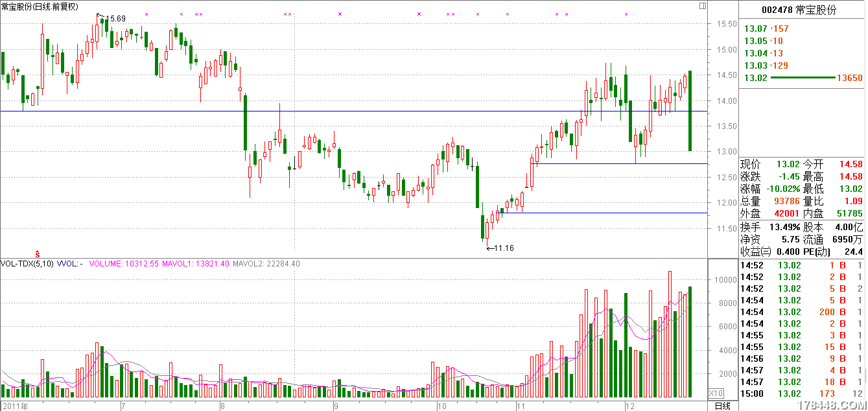The height and width of the screenshot is (411, 868).
Task: Open the 日线 period selector at bottom right
Action: tap(722, 406)
